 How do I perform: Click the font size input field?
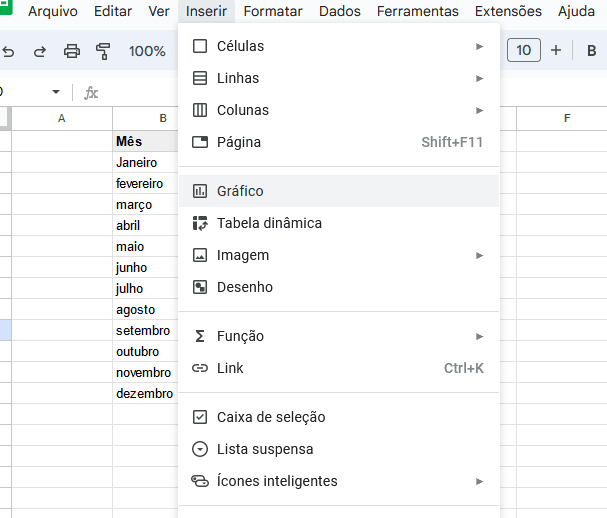[524, 50]
